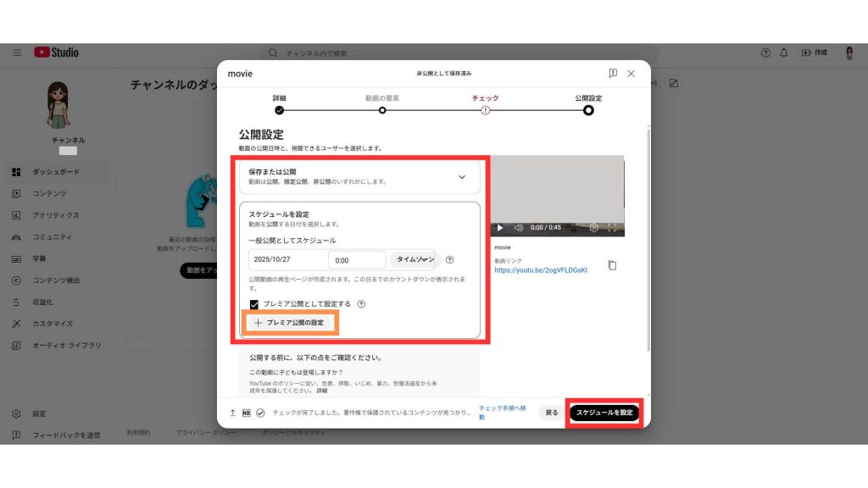Close the movie upload dialog

click(x=631, y=74)
